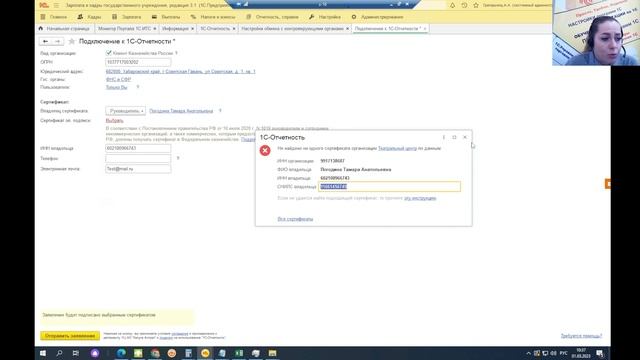Open the Зарплата menu section

(x=127, y=17)
